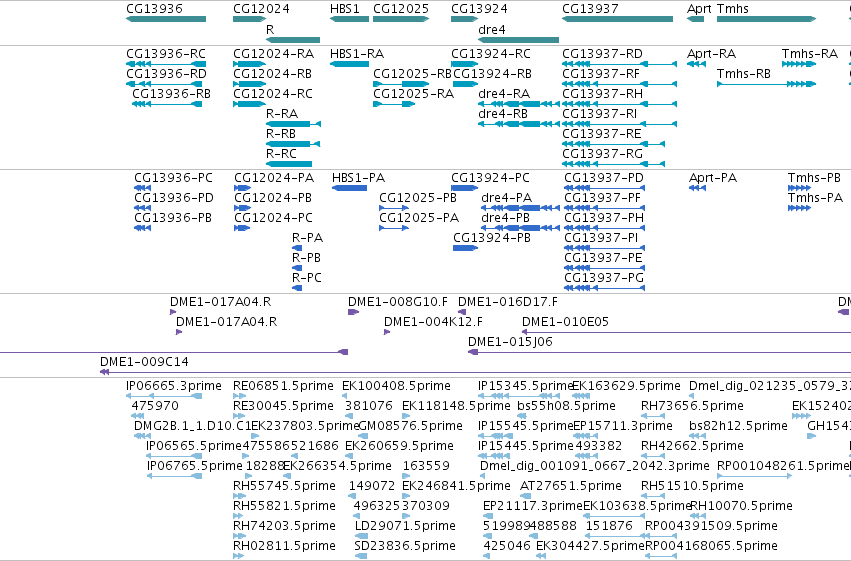
Task: Select EST RP004168065.5prime
Action: pyautogui.click(x=661, y=556)
